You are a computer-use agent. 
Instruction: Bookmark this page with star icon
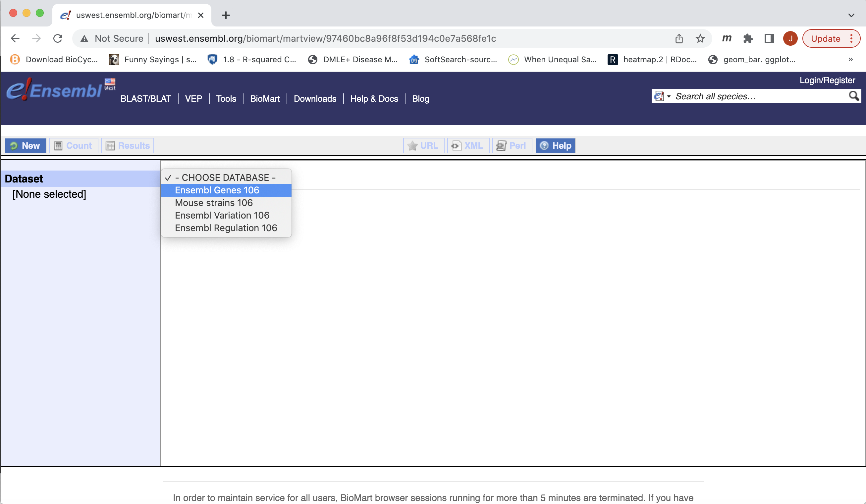coord(700,38)
